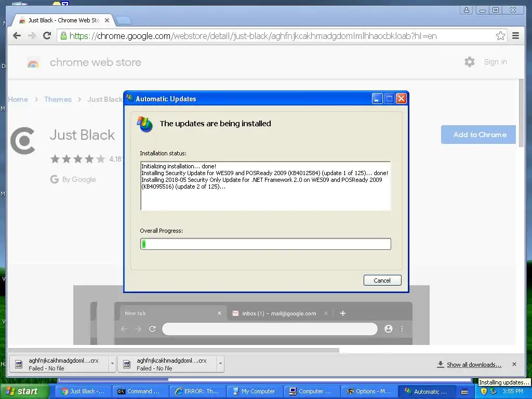532x399 pixels.
Task: Switch to Just Black taskbar item
Action: click(84, 391)
